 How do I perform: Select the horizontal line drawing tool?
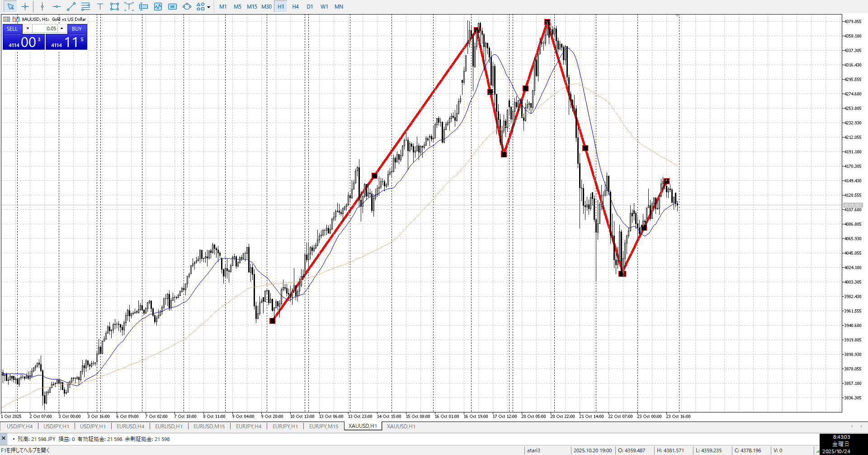click(x=57, y=7)
